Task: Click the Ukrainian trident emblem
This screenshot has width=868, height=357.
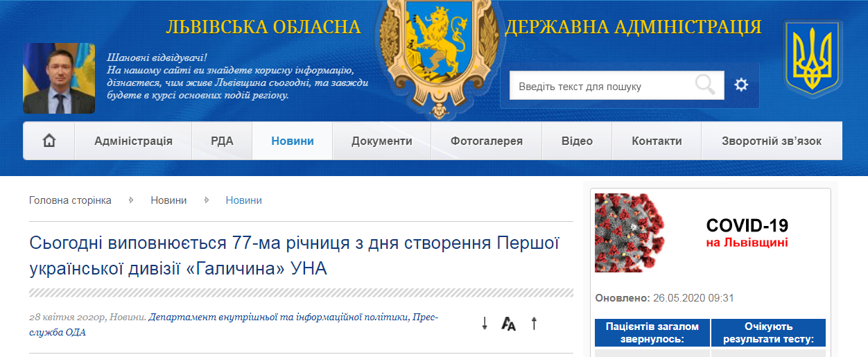Action: 813,58
